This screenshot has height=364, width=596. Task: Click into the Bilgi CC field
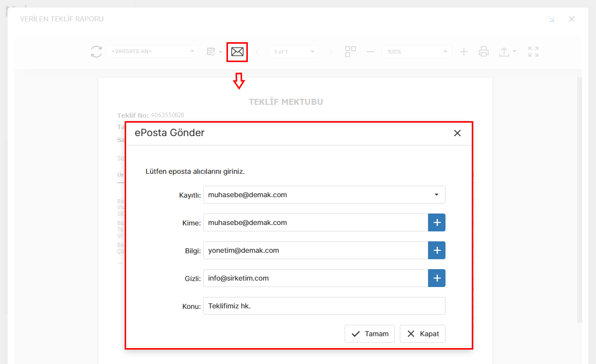(315, 250)
